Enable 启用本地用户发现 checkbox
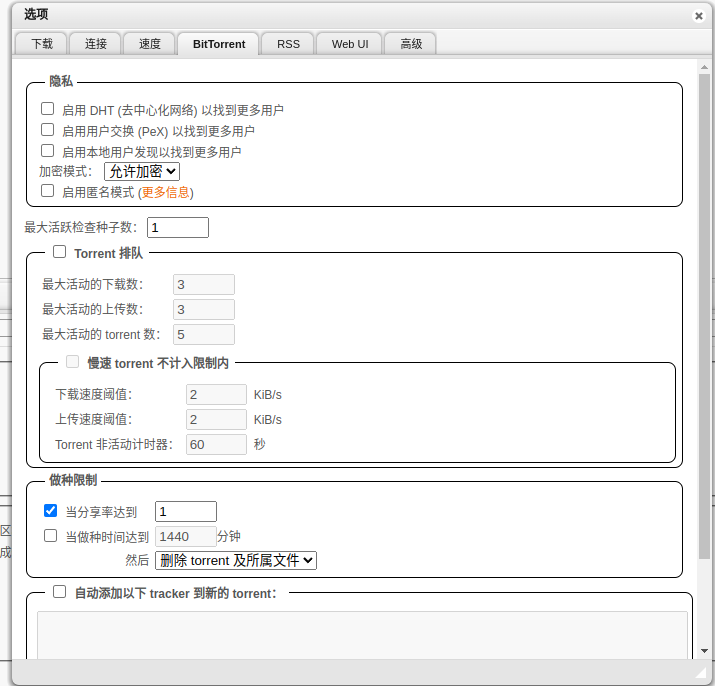This screenshot has width=715, height=686. point(47,151)
